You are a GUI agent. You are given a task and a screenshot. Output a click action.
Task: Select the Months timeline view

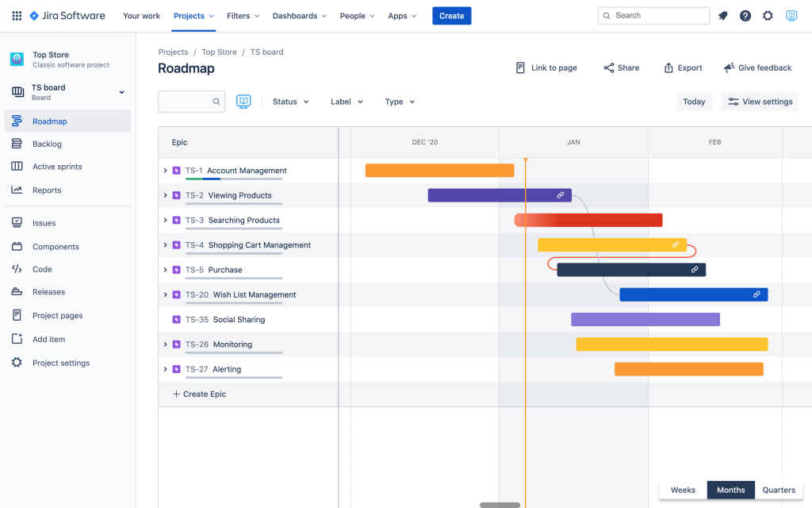tap(730, 490)
